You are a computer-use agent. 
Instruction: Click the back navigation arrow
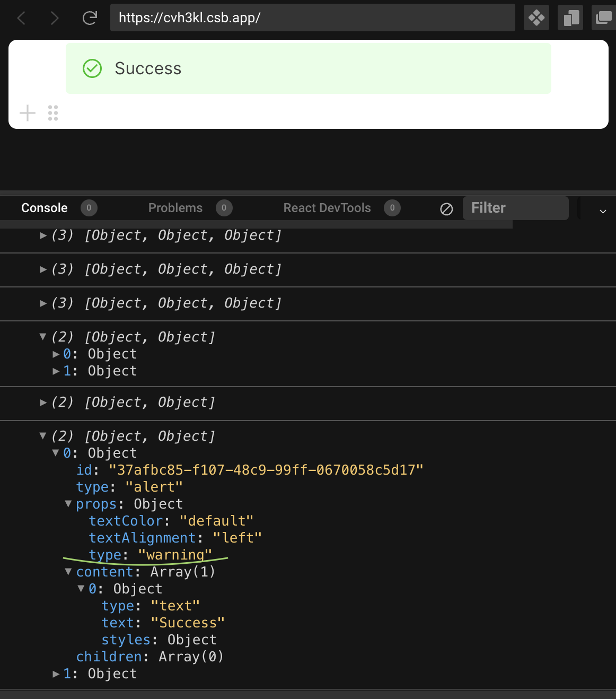pos(21,18)
